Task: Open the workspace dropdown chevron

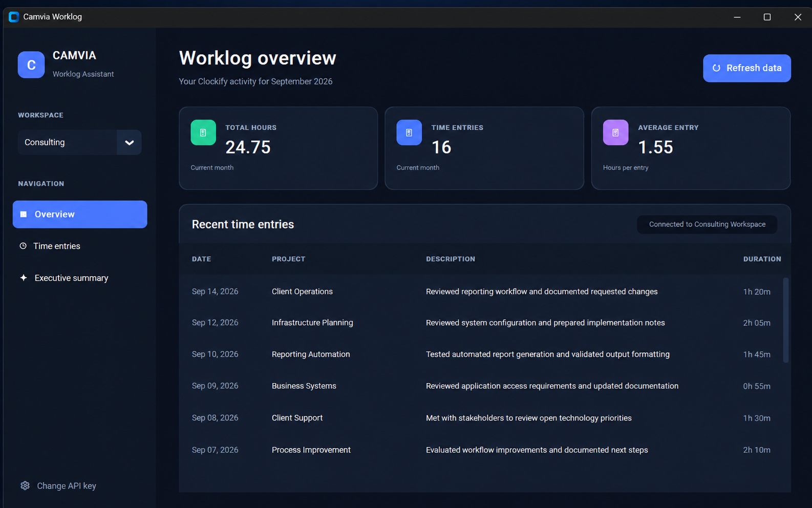Action: click(x=129, y=142)
